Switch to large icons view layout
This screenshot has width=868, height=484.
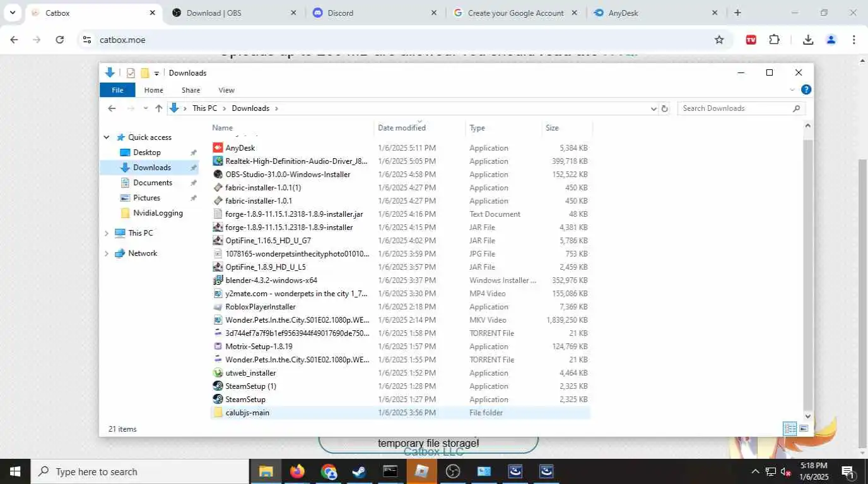[804, 429]
